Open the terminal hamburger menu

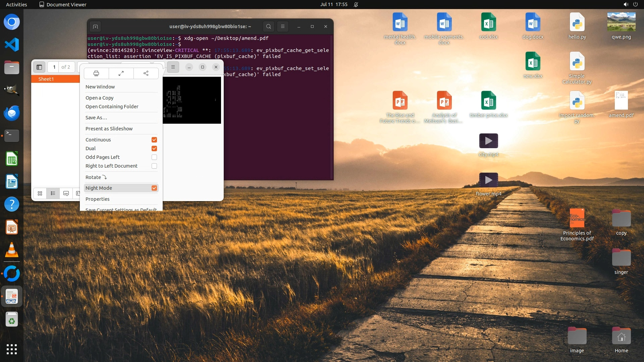click(283, 26)
